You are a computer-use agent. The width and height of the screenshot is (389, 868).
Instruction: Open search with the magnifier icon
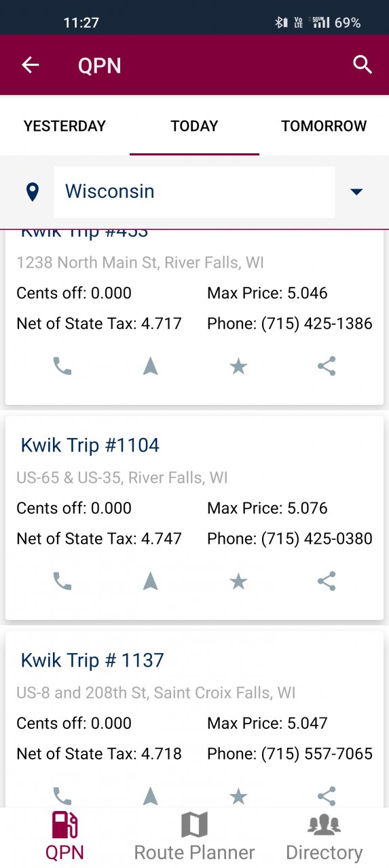click(x=363, y=65)
